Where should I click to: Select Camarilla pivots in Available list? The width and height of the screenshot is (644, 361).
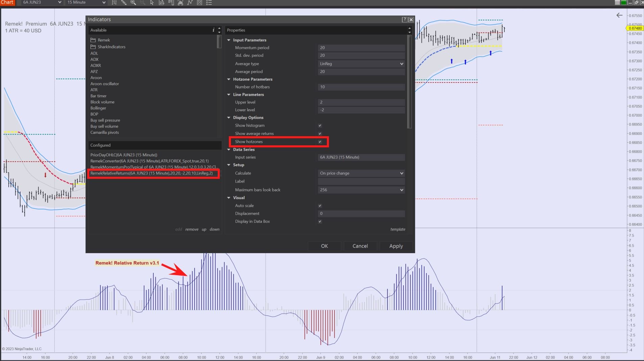[104, 133]
